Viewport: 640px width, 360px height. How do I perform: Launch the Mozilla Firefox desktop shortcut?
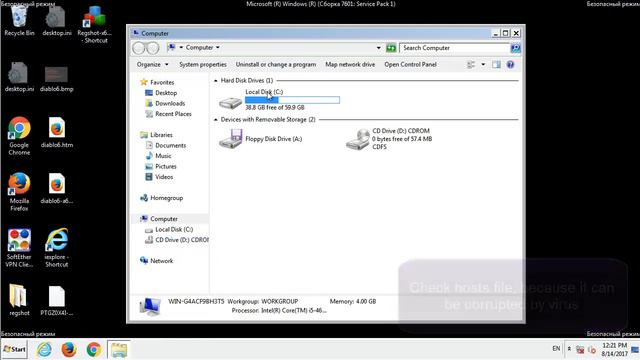pyautogui.click(x=19, y=192)
